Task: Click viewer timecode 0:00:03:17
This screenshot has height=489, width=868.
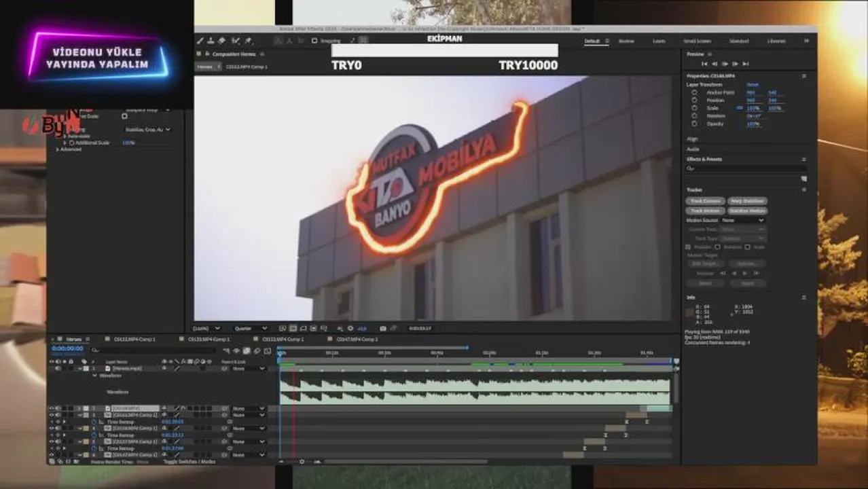Action: tap(420, 328)
